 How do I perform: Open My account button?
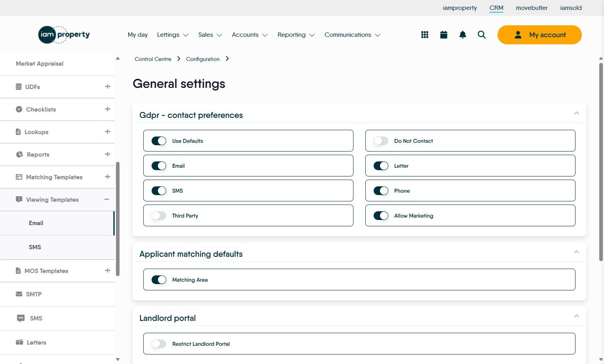[539, 35]
